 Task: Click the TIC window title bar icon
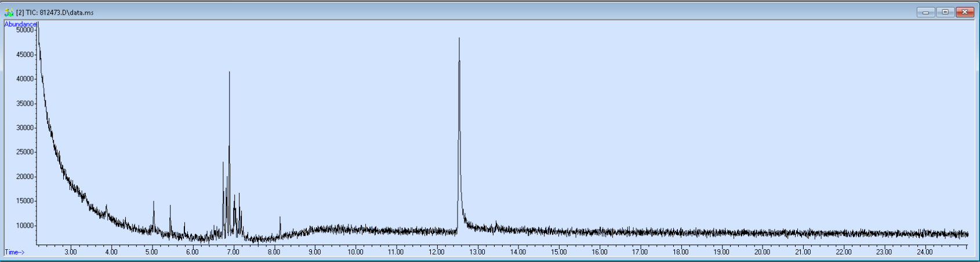click(x=9, y=12)
